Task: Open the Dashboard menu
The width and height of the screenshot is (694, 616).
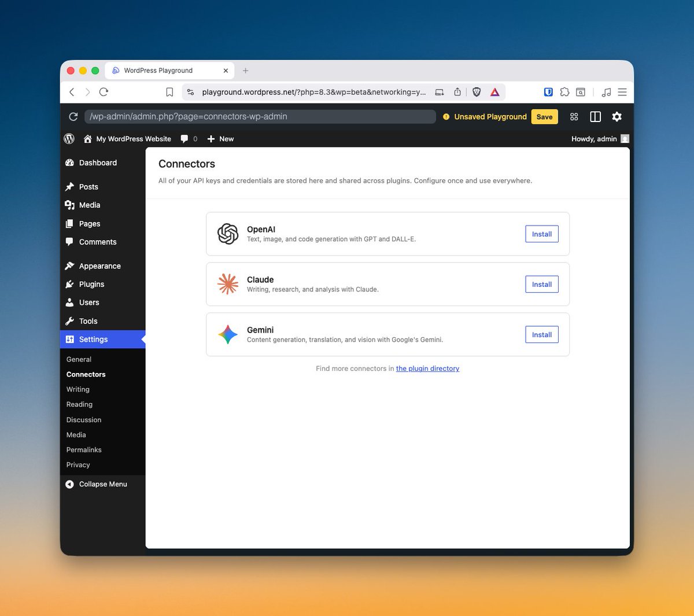Action: 103,163
